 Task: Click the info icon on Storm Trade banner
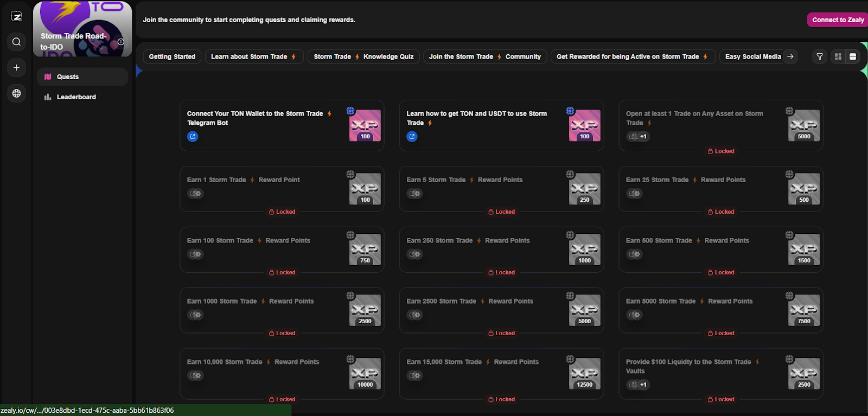pos(121,42)
